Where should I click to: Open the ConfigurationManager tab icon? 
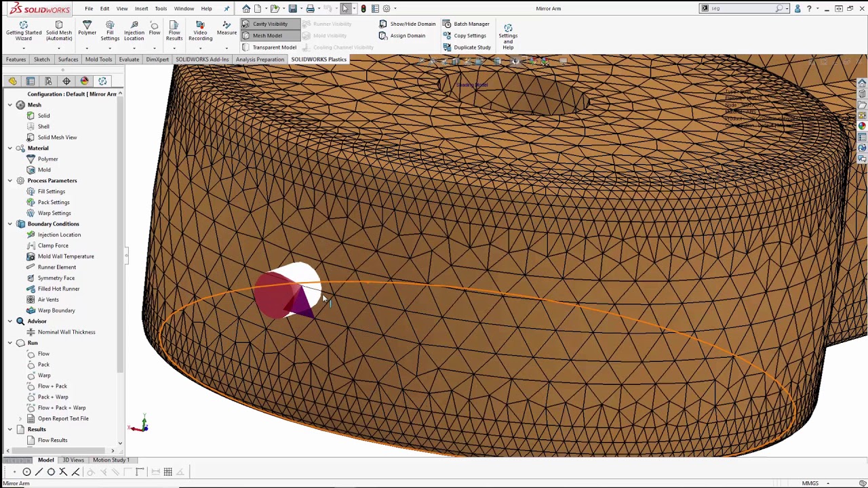[x=48, y=81]
